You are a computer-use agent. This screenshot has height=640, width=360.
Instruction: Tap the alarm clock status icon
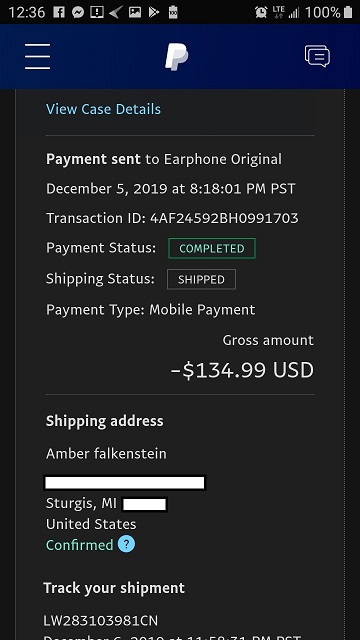coord(261,12)
